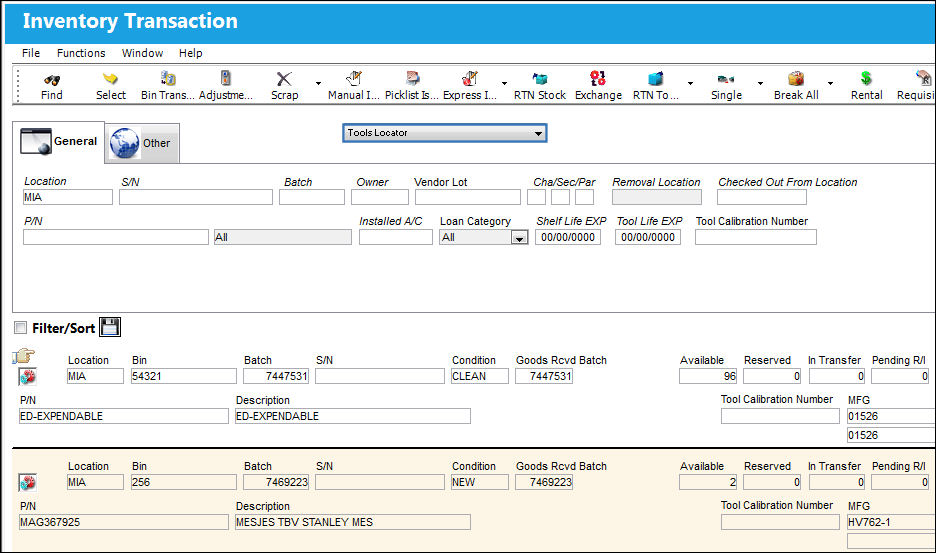
Task: Click the S/N search field in the General tab
Action: (x=196, y=197)
